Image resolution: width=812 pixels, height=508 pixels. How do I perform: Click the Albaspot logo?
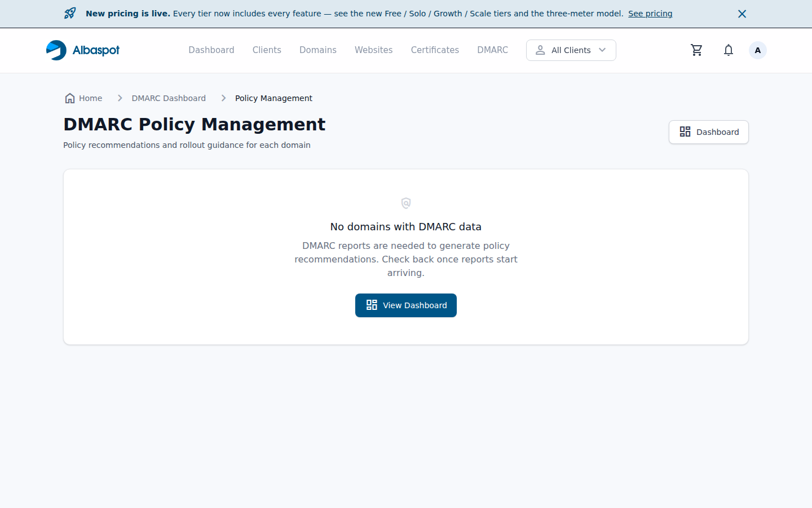point(83,50)
